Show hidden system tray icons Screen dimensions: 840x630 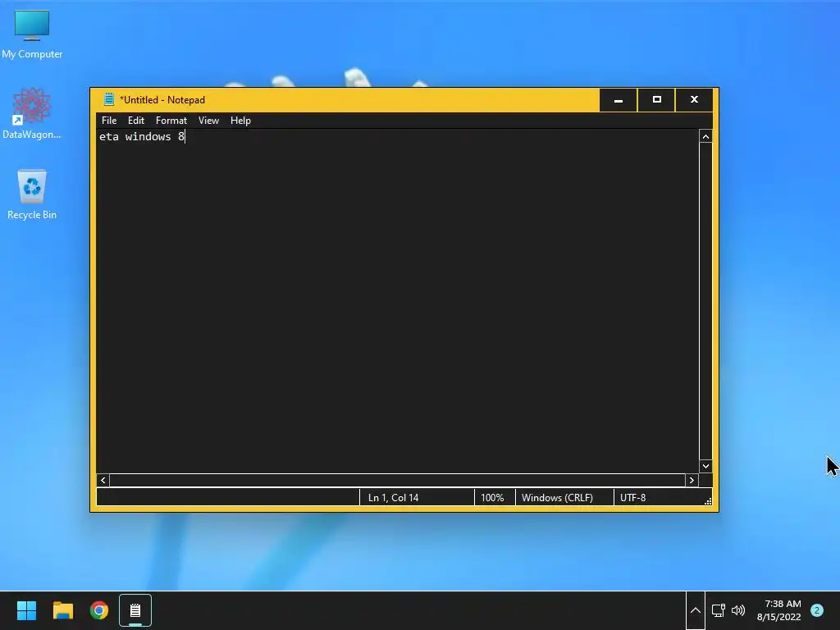pyautogui.click(x=696, y=610)
